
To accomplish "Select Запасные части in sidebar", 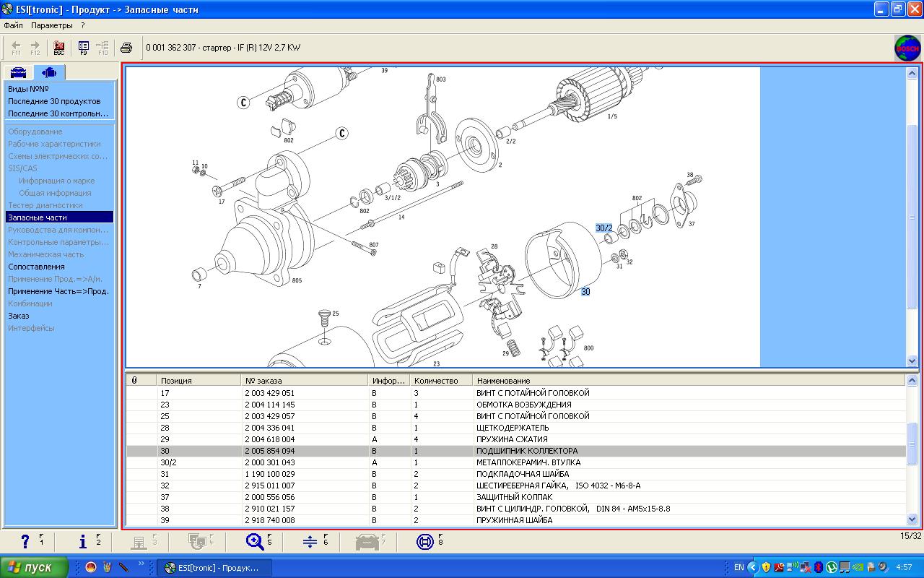I will [x=59, y=217].
